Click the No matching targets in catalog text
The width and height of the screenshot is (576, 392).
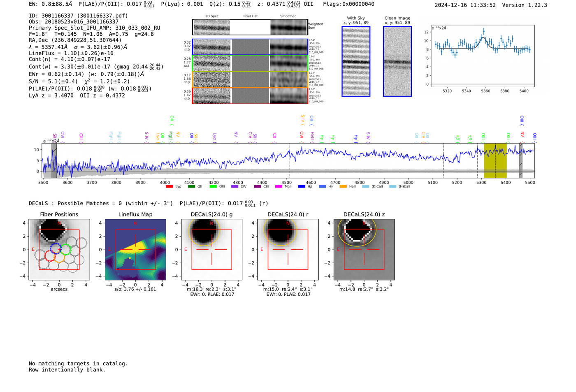pos(78,364)
